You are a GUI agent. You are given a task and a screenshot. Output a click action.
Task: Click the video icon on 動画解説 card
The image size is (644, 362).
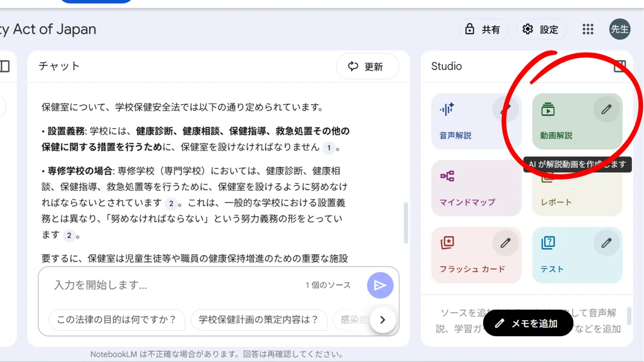548,109
